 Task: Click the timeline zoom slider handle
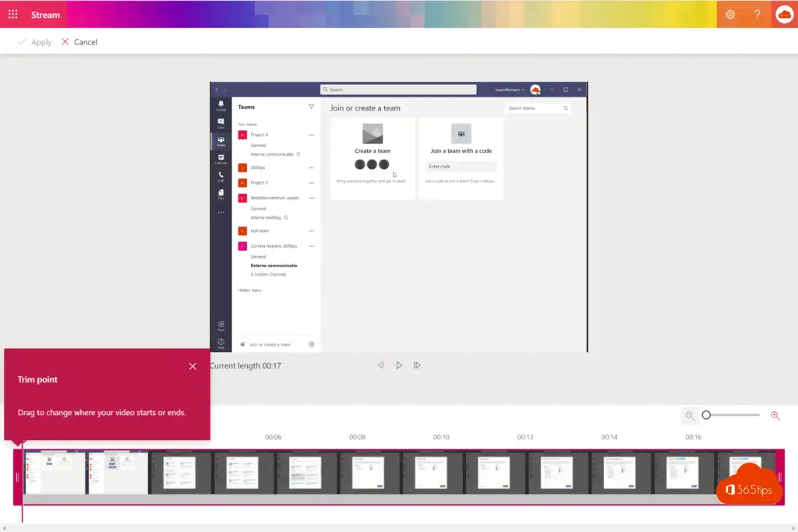click(x=706, y=415)
